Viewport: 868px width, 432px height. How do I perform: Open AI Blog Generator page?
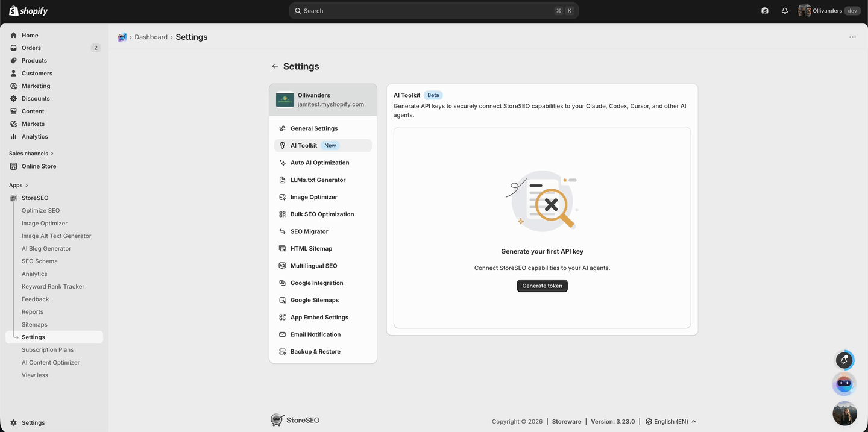coord(46,248)
